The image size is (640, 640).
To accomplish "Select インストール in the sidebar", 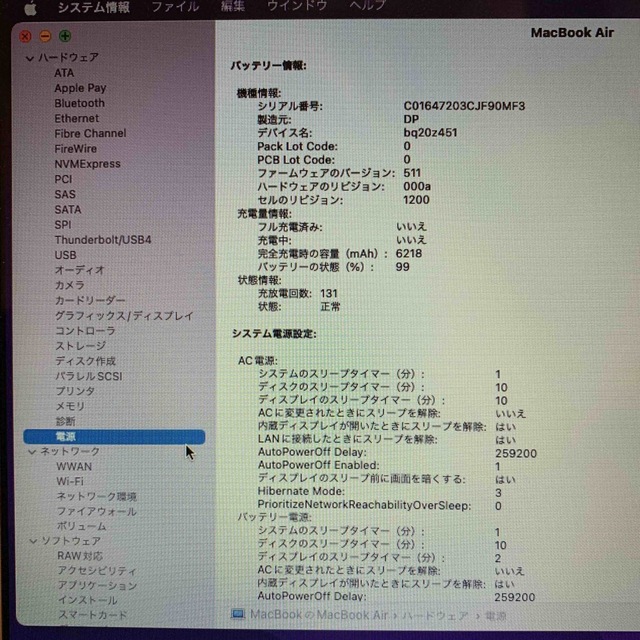I will point(88,601).
